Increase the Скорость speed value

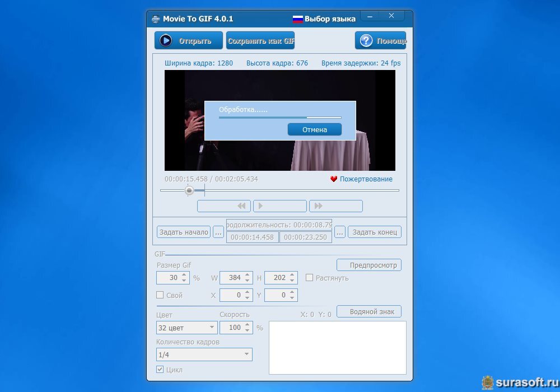click(x=247, y=325)
